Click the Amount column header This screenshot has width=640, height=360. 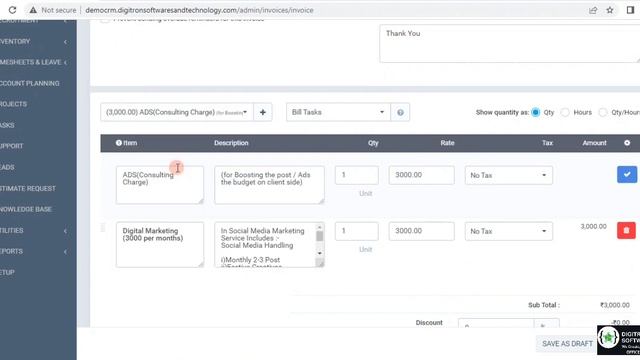point(594,143)
